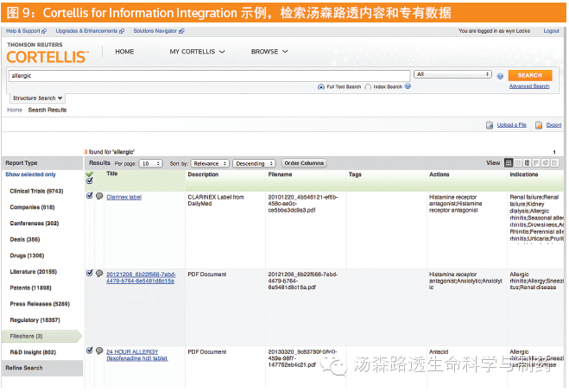
Task: Click the Help & Support link
Action: click(22, 31)
